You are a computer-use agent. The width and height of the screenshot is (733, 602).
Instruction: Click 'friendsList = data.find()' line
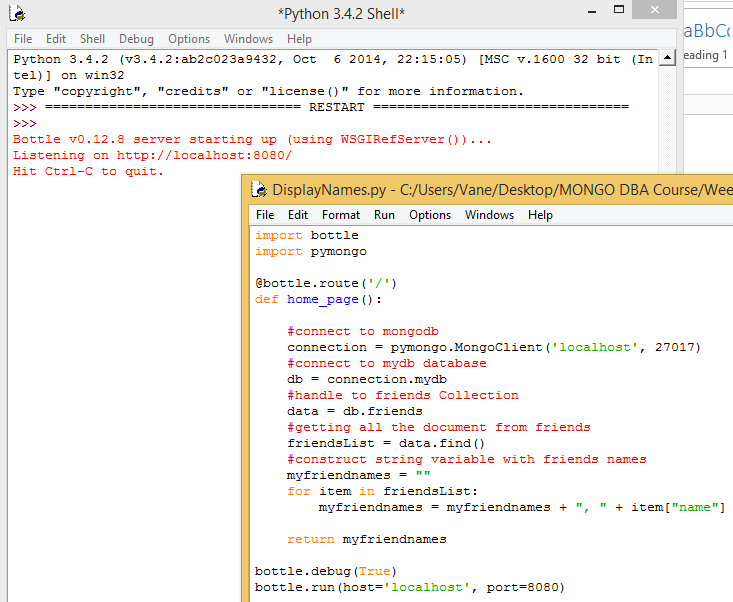point(386,443)
